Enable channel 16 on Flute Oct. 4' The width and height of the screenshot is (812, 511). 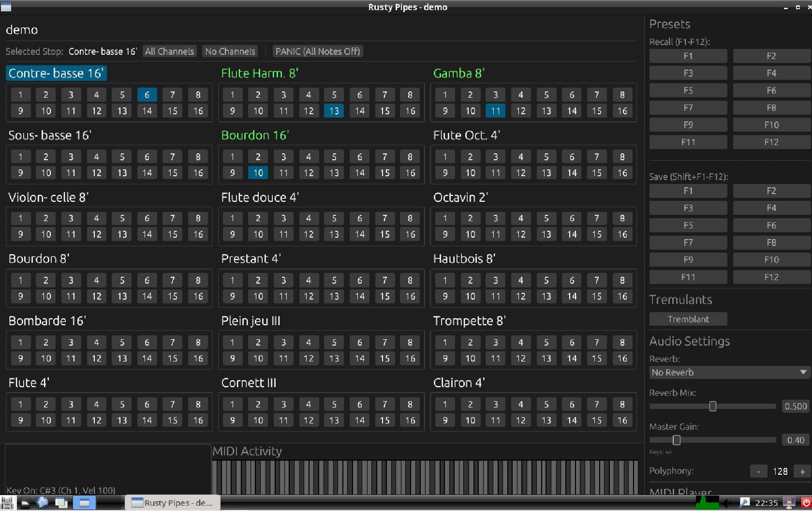pos(622,173)
